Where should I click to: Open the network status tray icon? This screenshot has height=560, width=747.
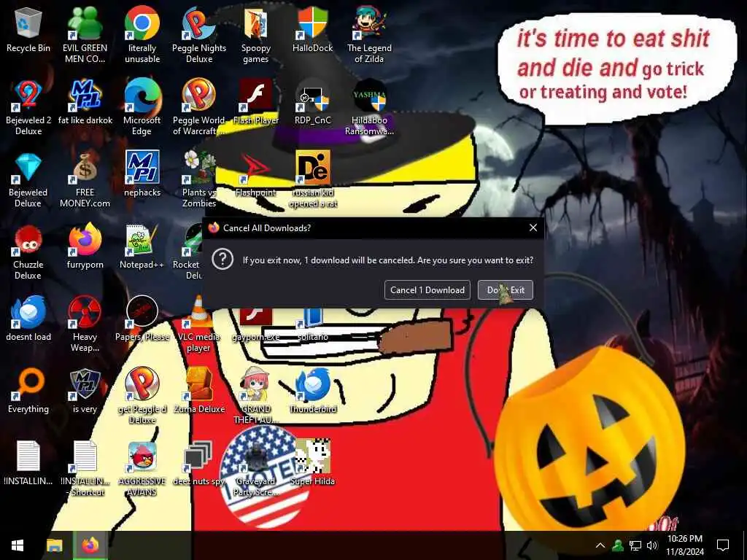[x=635, y=545]
